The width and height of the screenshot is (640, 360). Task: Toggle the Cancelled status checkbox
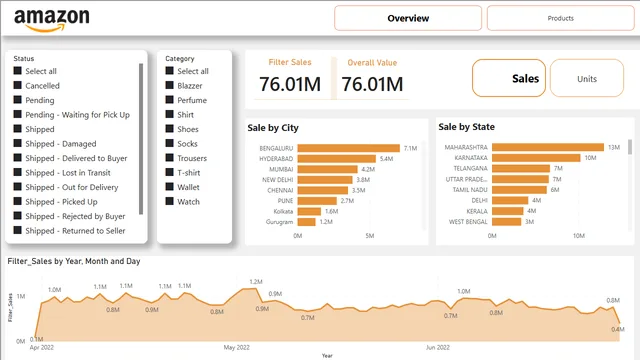tap(18, 85)
